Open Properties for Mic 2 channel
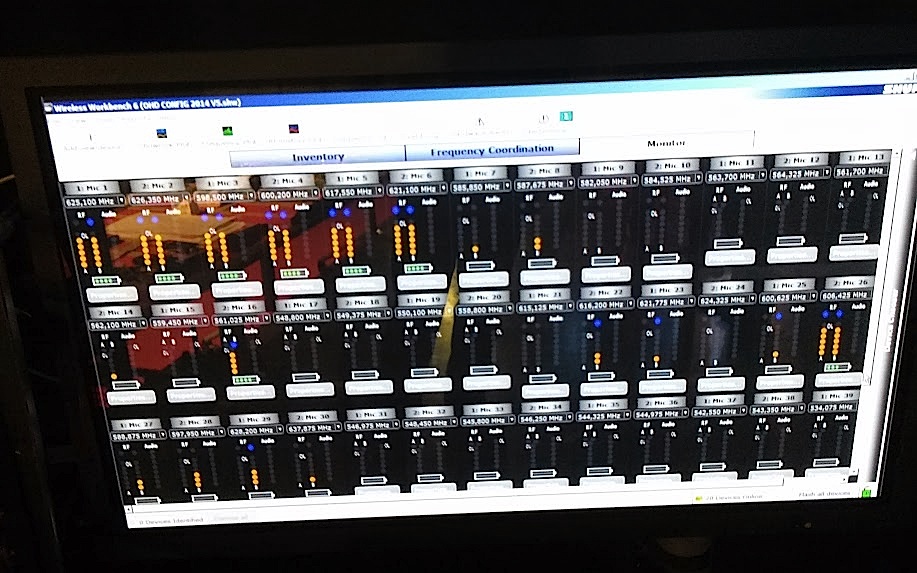The image size is (917, 573). [x=175, y=291]
